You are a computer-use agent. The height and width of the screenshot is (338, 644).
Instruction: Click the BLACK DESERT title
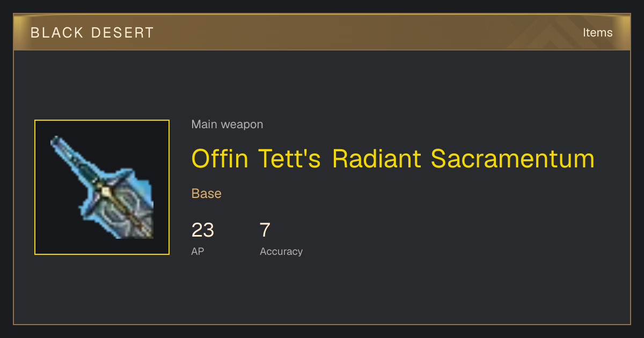92,33
